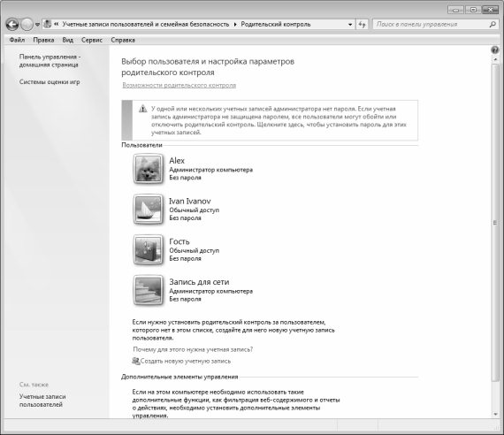
Task: Click the administrator password warning message
Action: coord(279,120)
